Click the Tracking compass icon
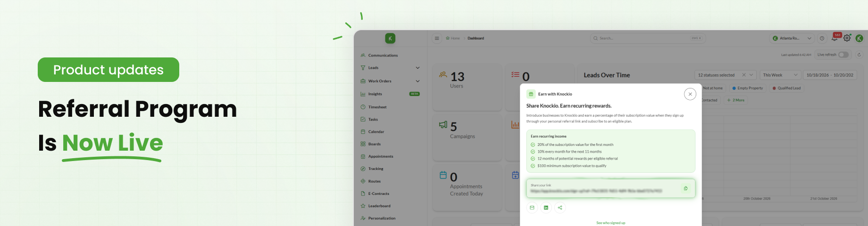 tap(363, 169)
